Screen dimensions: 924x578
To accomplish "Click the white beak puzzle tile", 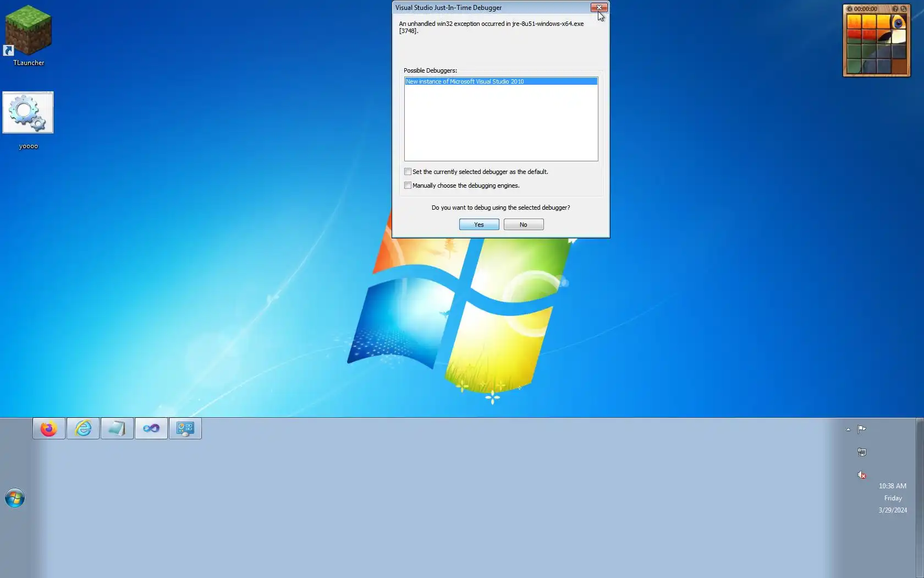I will point(899,36).
